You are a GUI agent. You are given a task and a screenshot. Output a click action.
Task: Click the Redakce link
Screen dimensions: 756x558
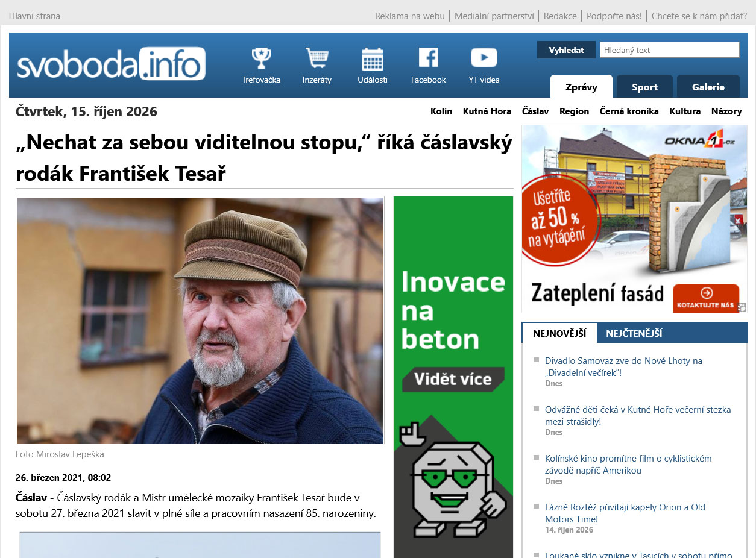[x=560, y=16]
